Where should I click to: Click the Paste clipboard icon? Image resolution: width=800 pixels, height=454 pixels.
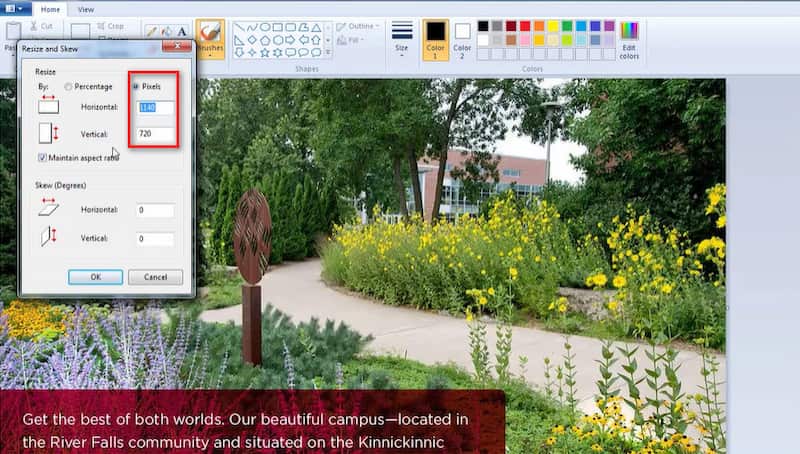[x=13, y=31]
